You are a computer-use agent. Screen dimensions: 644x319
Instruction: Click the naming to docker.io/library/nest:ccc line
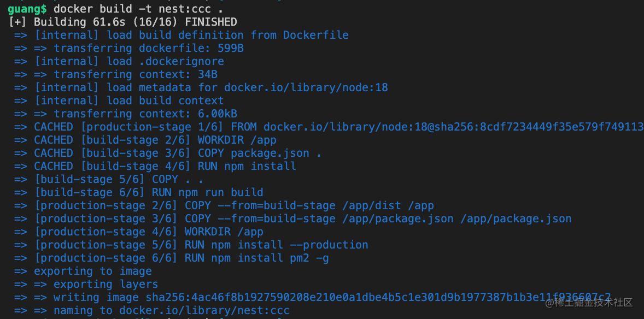(x=152, y=310)
